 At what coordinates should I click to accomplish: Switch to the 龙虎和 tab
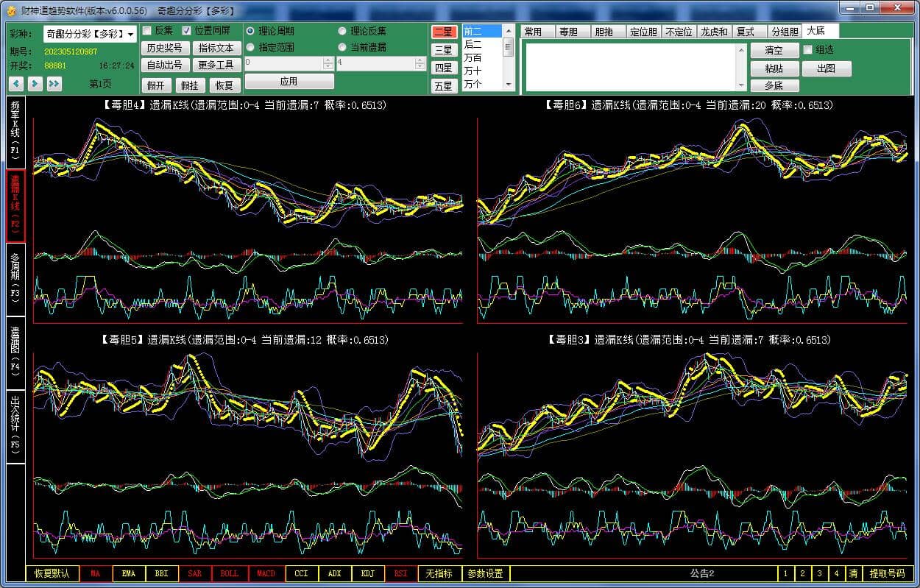[x=714, y=32]
